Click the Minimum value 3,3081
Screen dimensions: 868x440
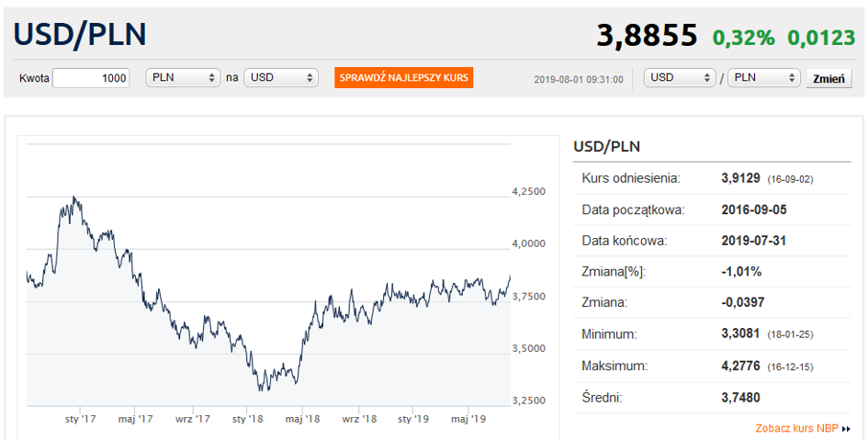740,334
